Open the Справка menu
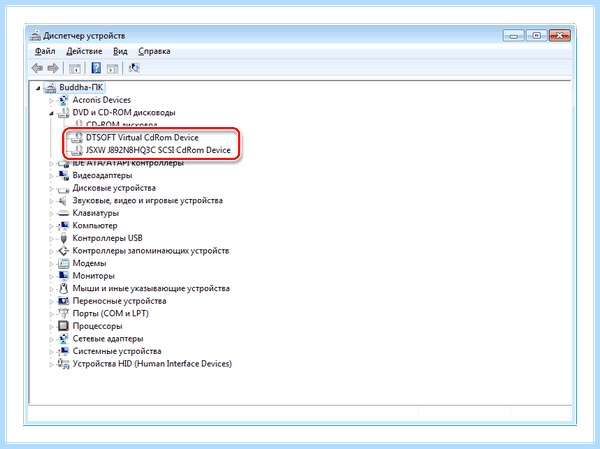The height and width of the screenshot is (449, 600). point(154,51)
